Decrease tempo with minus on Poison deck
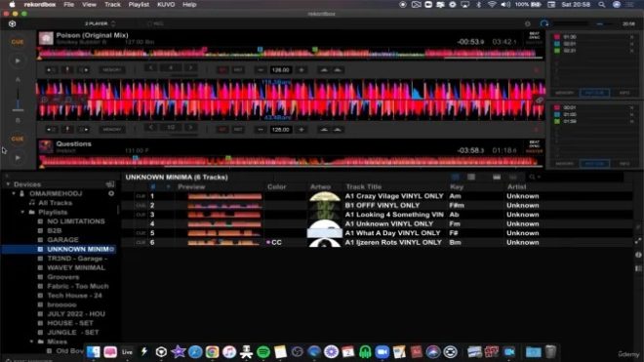Image resolution: width=644 pixels, height=362 pixels. click(x=261, y=70)
